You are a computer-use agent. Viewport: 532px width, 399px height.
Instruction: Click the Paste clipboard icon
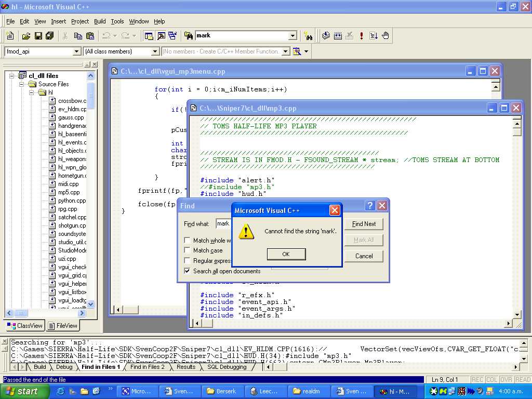90,36
